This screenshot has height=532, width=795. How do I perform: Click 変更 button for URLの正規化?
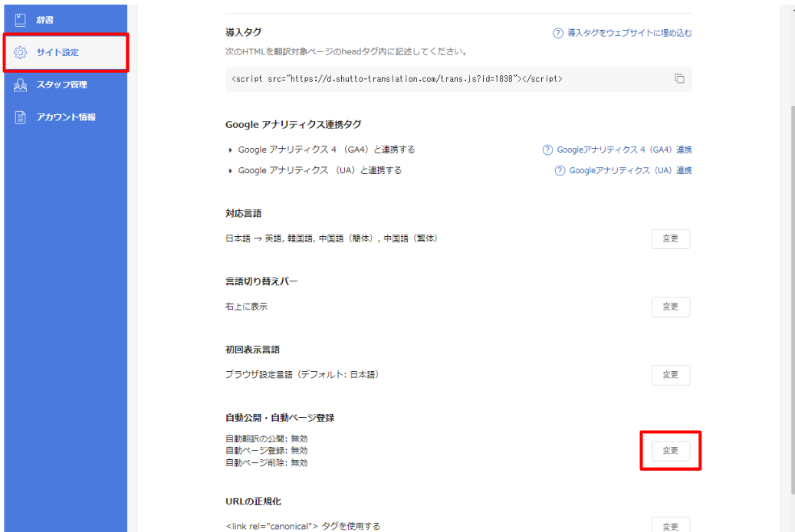click(670, 526)
